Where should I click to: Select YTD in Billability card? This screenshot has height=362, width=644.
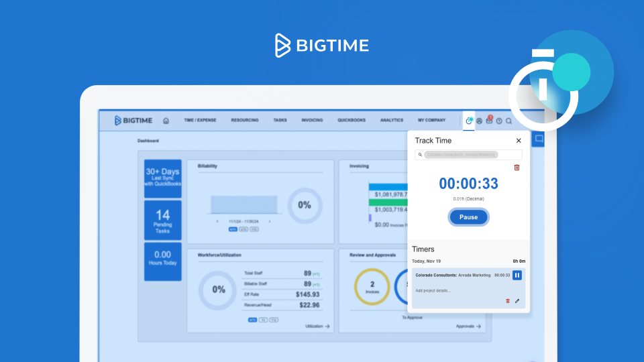(x=254, y=229)
